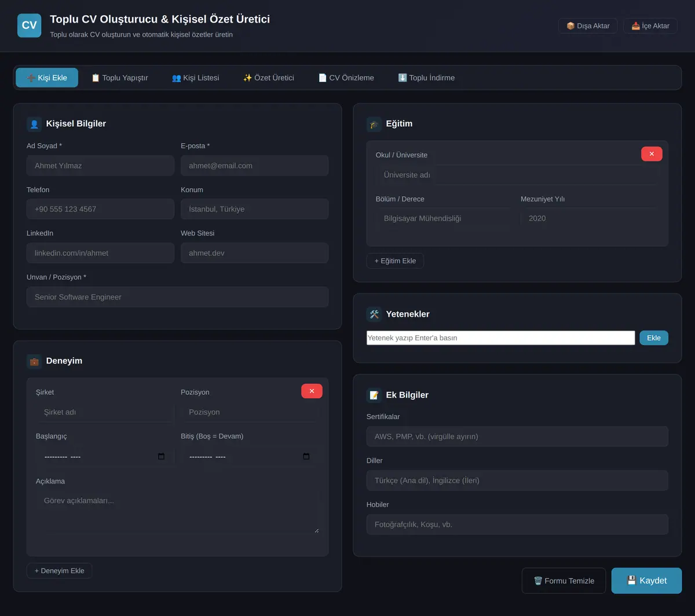Remove the education entry with red X
The height and width of the screenshot is (616, 695).
point(652,154)
